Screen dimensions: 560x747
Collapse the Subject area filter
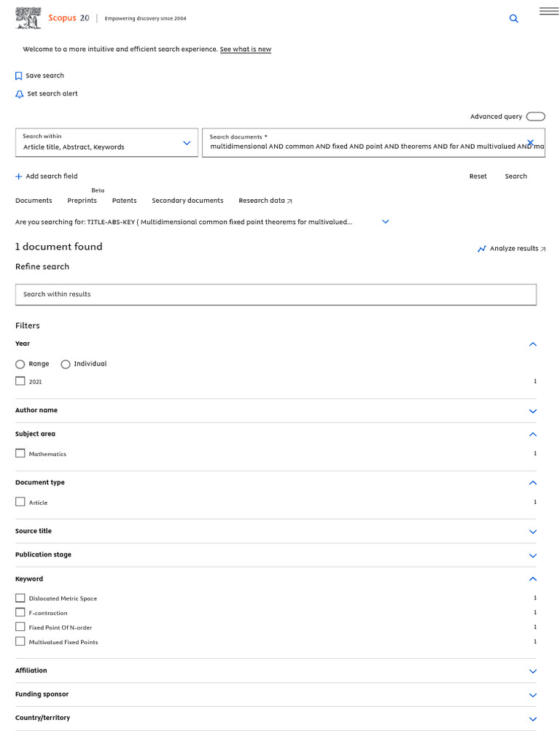[533, 435]
